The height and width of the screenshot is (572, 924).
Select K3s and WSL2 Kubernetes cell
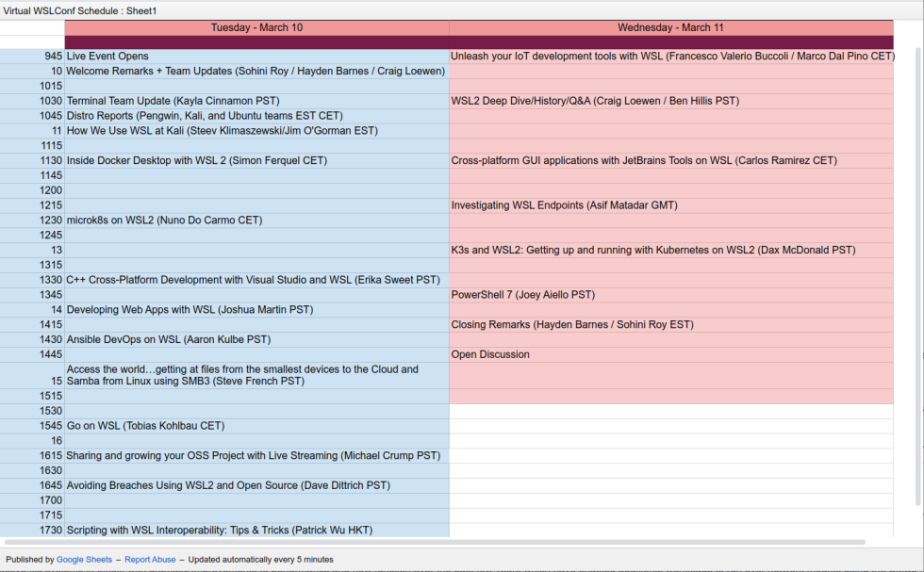[671, 251]
